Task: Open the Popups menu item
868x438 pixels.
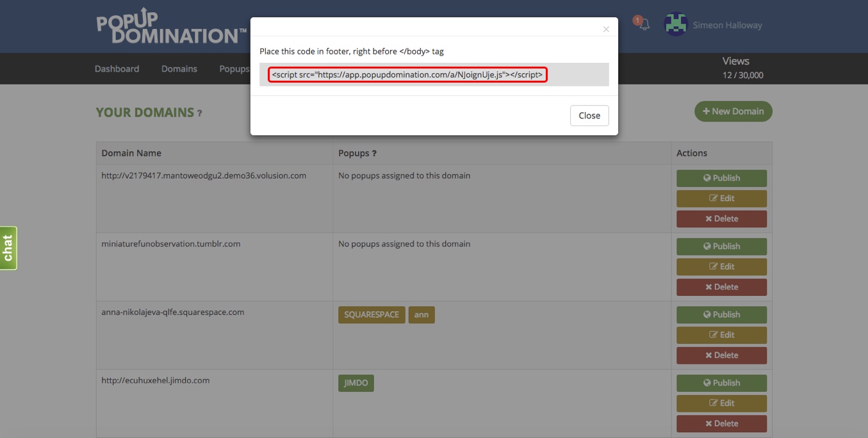Action: [x=234, y=69]
